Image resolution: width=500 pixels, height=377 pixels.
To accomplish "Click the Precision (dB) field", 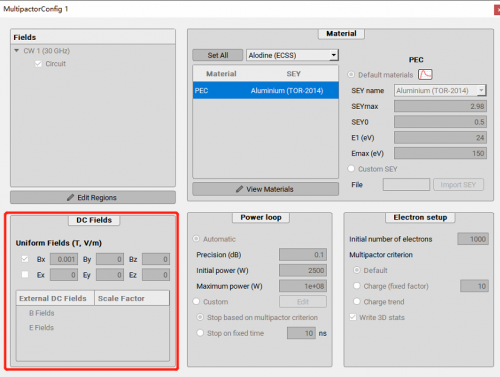I will click(x=303, y=255).
